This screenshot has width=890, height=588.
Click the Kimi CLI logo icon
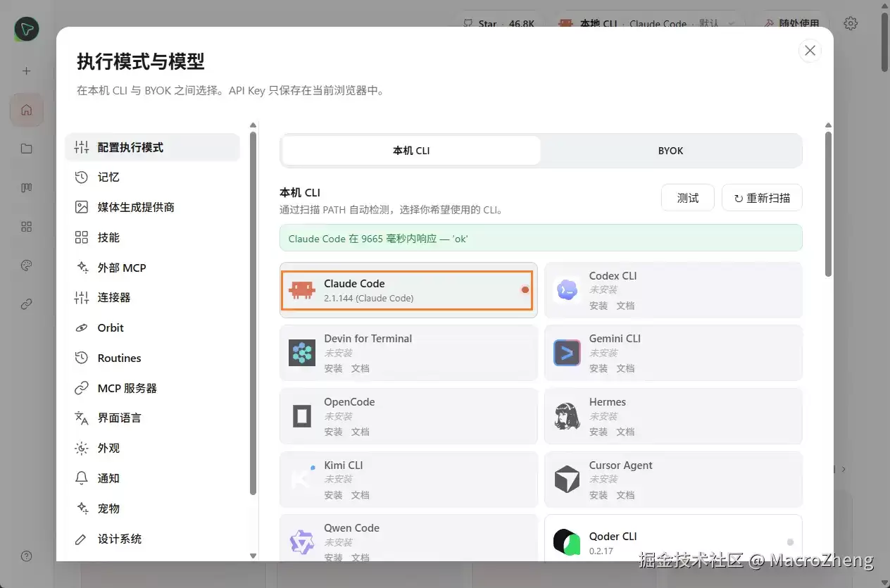pyautogui.click(x=302, y=479)
